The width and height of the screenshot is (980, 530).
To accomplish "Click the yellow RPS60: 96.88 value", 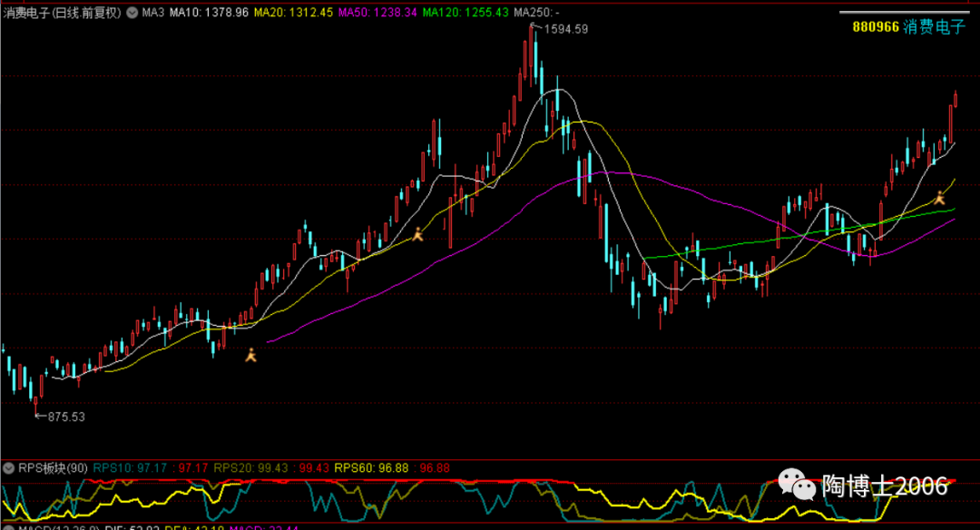I will (371, 468).
